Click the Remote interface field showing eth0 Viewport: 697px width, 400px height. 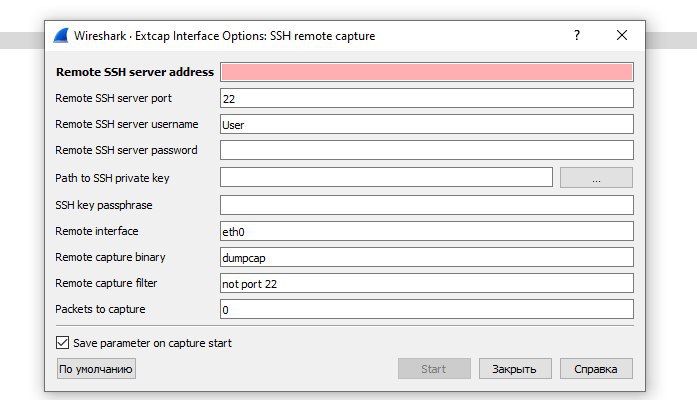pyautogui.click(x=427, y=232)
